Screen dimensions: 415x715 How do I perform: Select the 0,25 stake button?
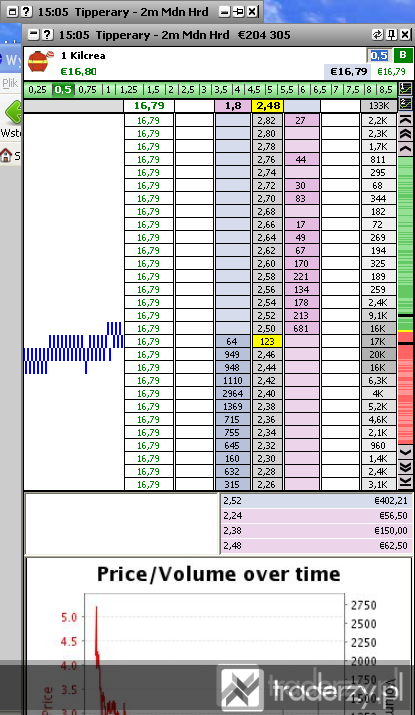pos(37,90)
